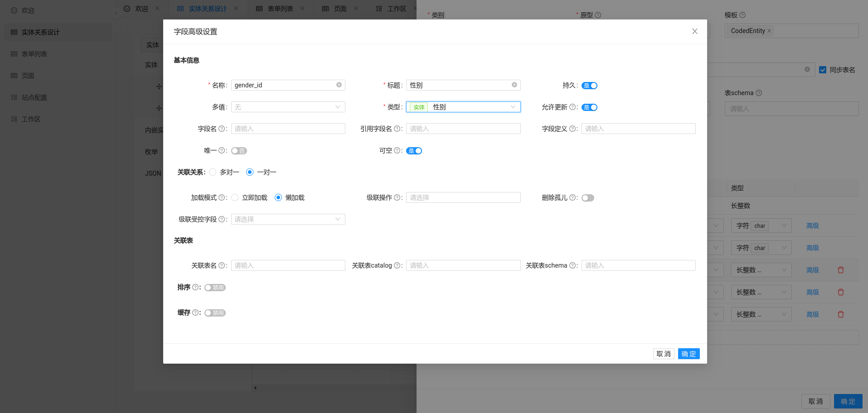The height and width of the screenshot is (413, 868).
Task: Select the 一对一 relation radio
Action: (x=250, y=172)
